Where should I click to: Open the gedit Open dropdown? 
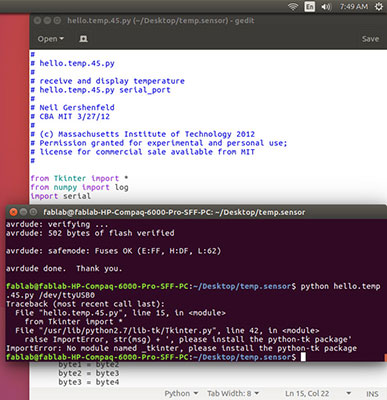tap(50, 39)
